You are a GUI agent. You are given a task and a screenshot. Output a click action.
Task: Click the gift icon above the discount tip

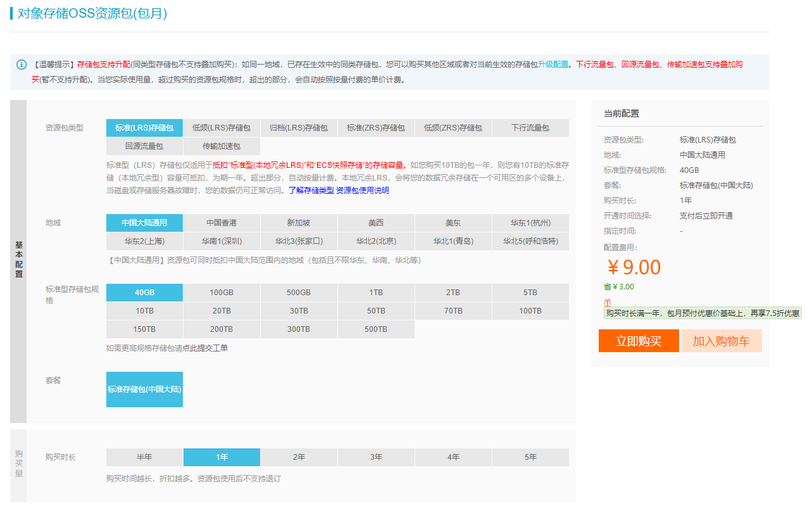608,303
